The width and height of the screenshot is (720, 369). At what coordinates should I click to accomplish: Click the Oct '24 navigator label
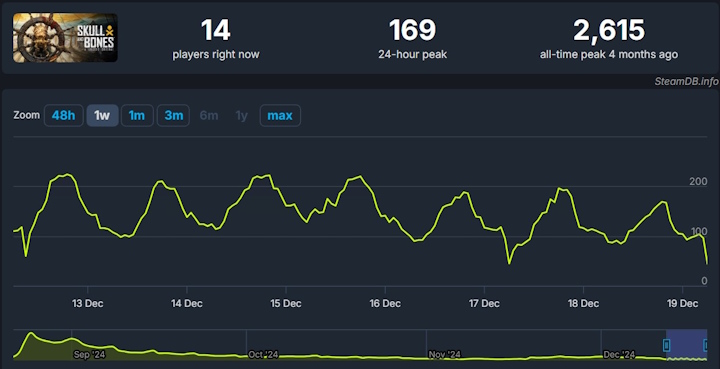(263, 355)
